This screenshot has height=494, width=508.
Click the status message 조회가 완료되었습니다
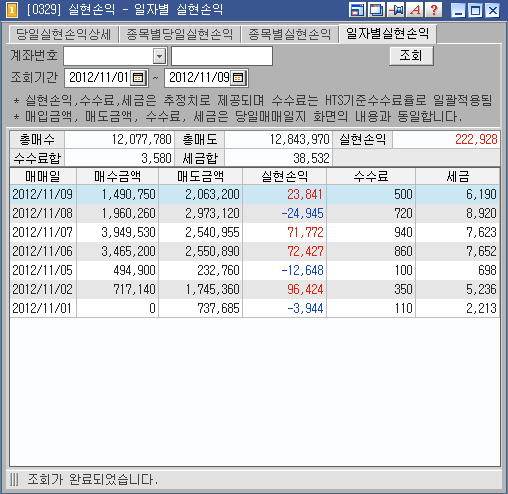tap(92, 480)
